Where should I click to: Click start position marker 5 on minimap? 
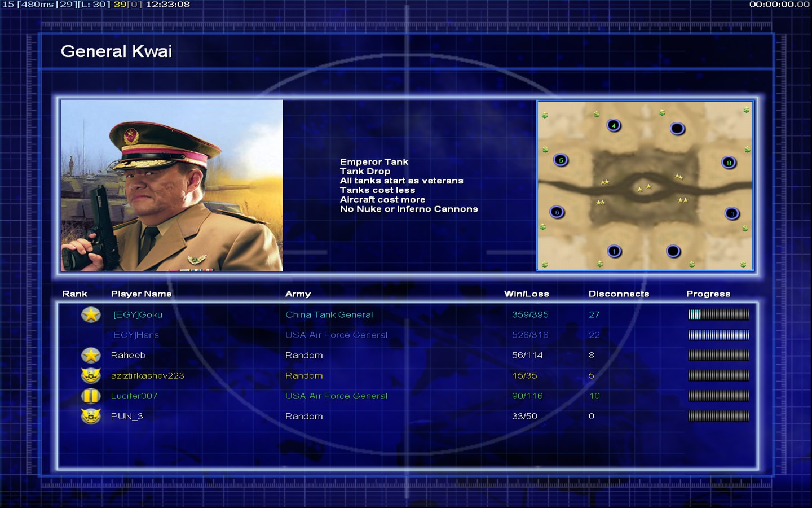[x=561, y=160]
